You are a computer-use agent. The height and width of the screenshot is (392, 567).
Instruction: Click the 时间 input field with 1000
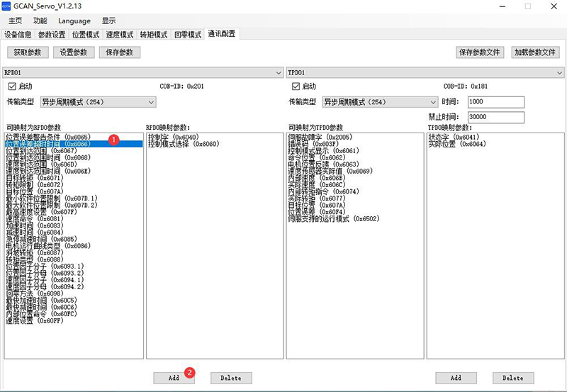495,102
